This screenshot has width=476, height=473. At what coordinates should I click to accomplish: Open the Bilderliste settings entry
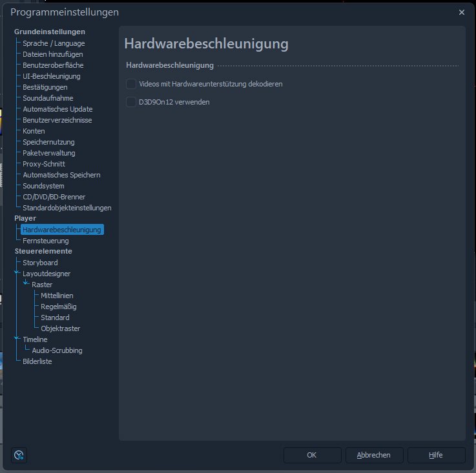click(x=37, y=361)
